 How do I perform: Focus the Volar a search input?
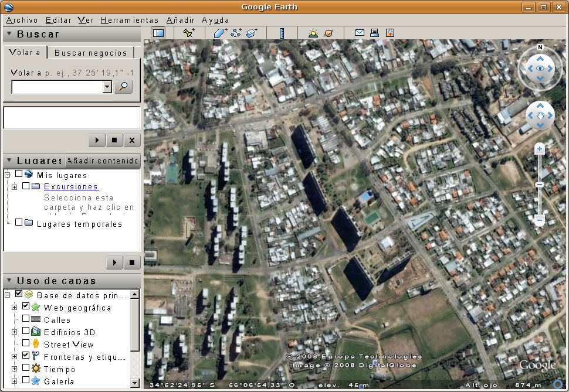[x=57, y=87]
